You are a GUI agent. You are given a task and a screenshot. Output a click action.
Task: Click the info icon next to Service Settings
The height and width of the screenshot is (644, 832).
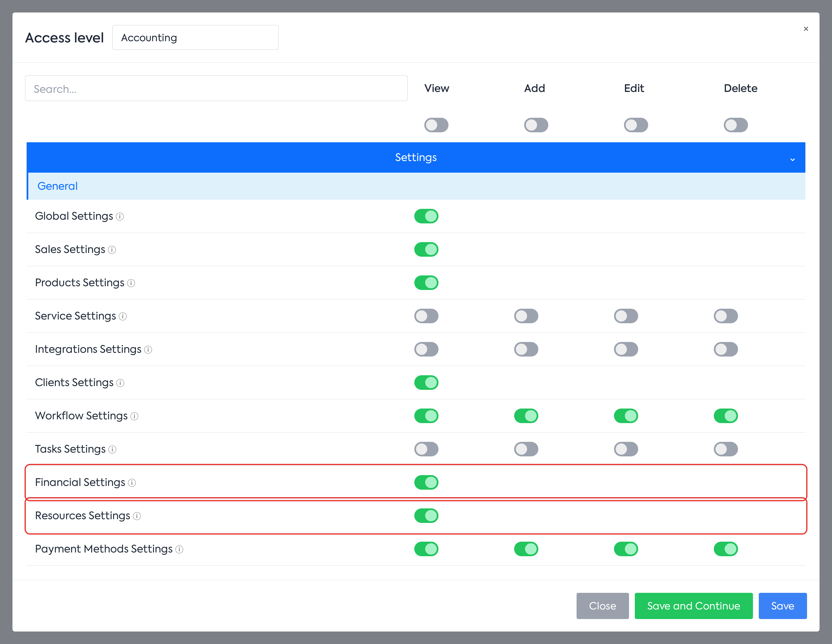coord(123,317)
